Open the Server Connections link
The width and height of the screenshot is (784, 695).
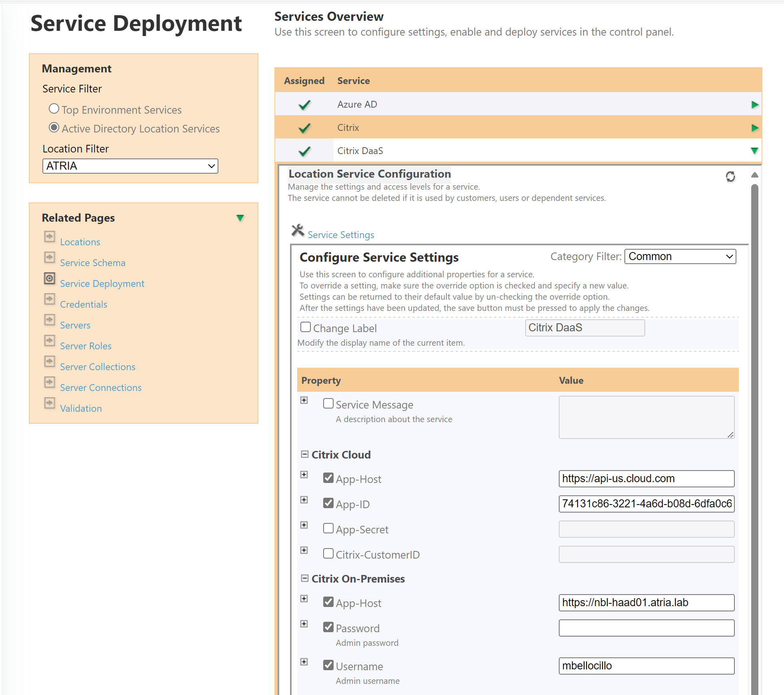[101, 388]
